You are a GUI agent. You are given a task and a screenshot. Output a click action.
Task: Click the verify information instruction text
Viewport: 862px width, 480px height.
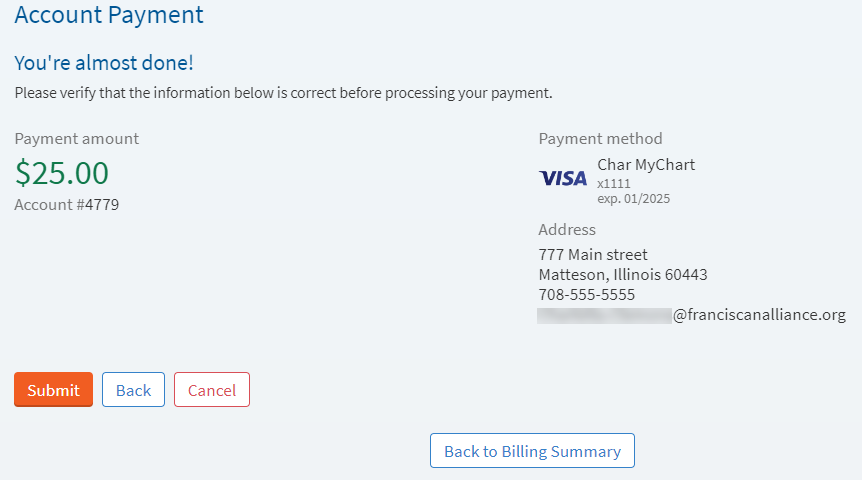pos(283,93)
